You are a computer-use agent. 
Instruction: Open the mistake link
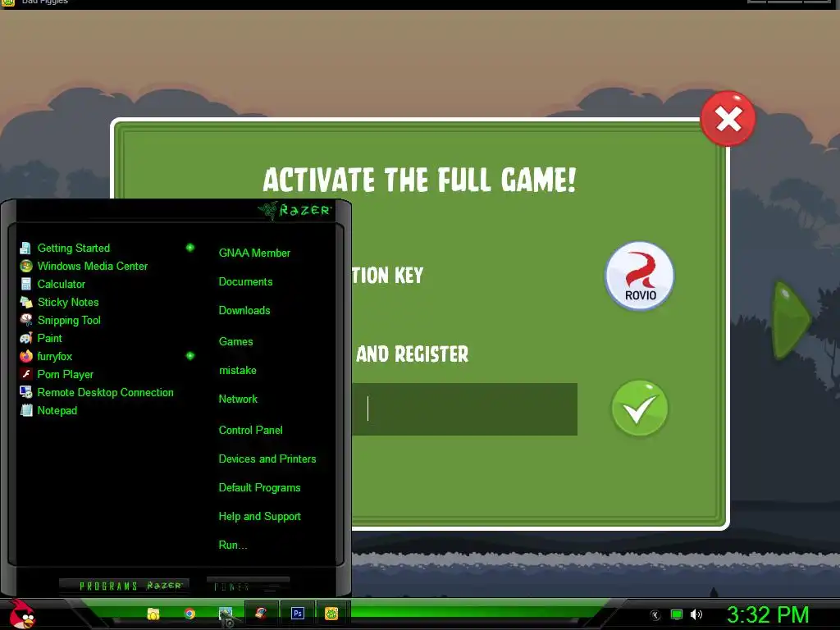point(237,371)
